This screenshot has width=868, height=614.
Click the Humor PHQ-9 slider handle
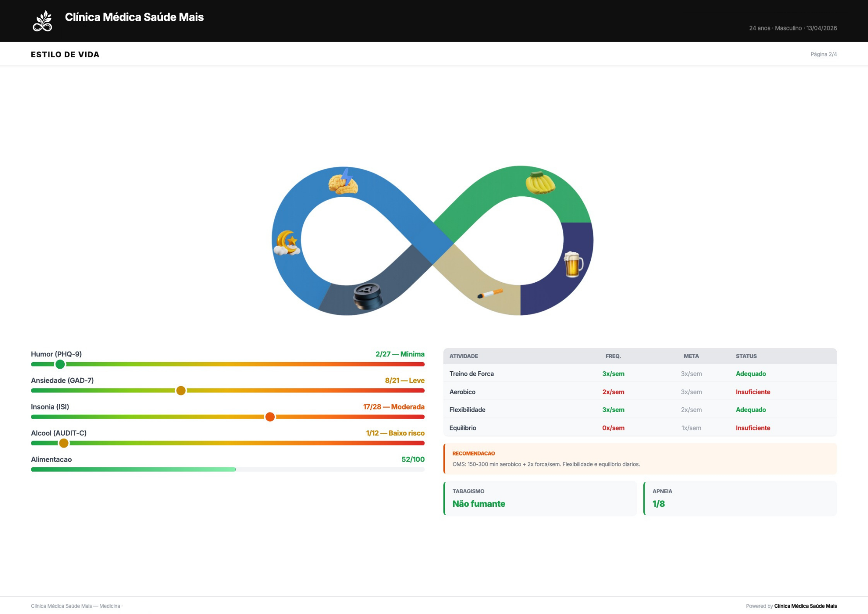(x=60, y=364)
